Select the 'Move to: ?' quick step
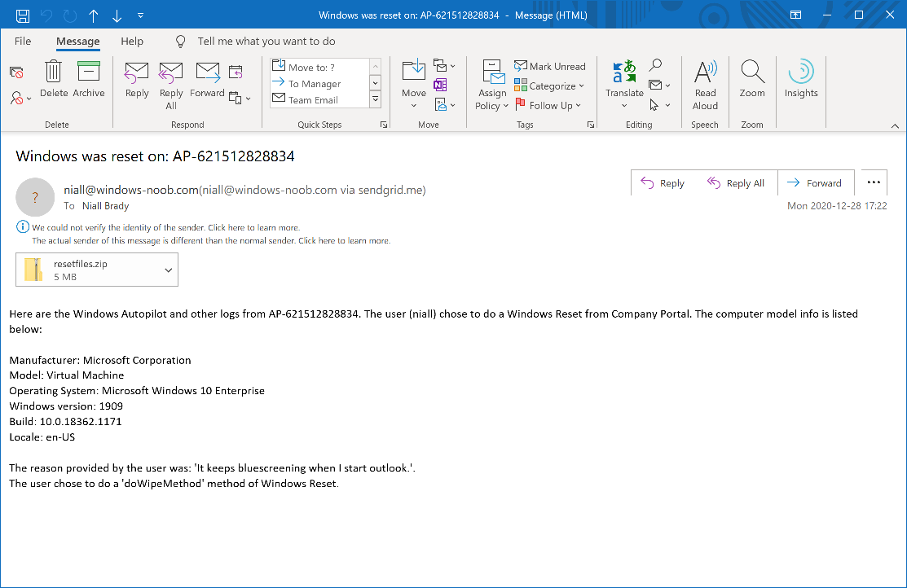This screenshot has height=588, width=907. [x=320, y=67]
